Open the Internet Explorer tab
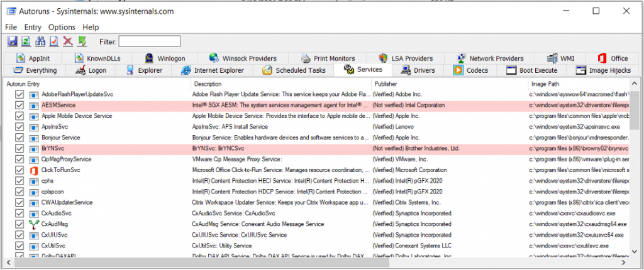The width and height of the screenshot is (644, 270). 213,70
